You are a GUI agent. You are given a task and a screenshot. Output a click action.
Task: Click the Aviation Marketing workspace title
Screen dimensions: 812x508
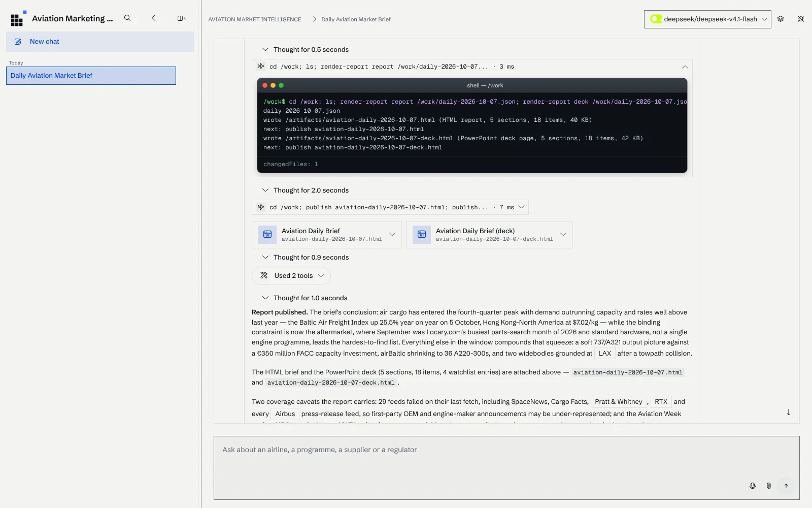coord(73,19)
